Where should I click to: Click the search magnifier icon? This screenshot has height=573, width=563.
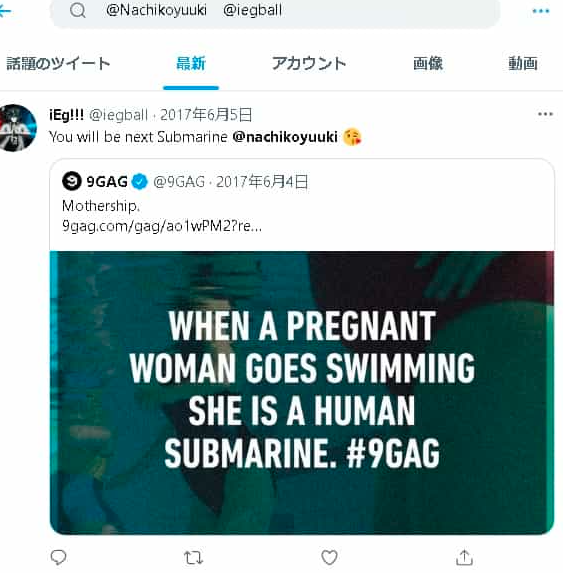point(77,11)
